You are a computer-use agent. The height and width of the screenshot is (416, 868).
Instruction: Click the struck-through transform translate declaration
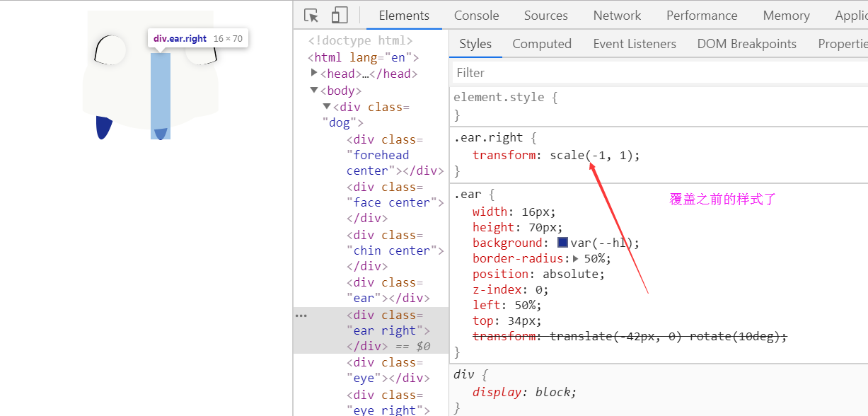click(630, 337)
